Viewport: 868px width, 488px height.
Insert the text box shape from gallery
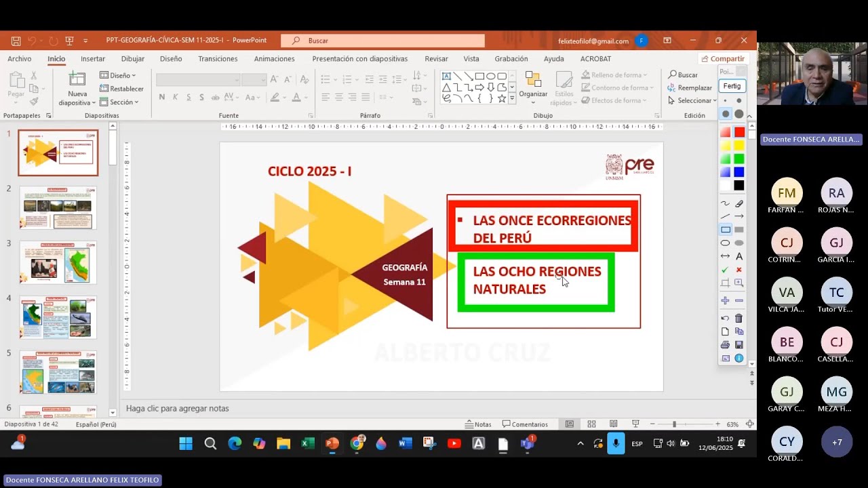point(446,76)
